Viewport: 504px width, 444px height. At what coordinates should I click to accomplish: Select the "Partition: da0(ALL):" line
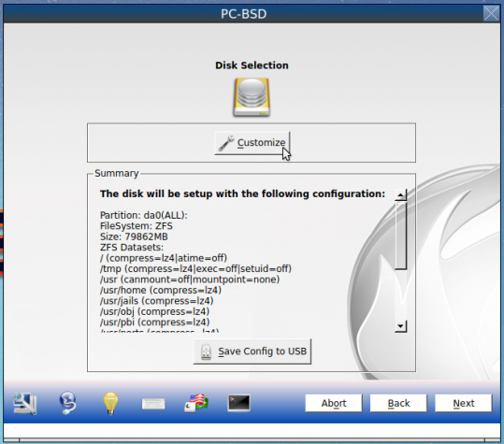tap(144, 215)
